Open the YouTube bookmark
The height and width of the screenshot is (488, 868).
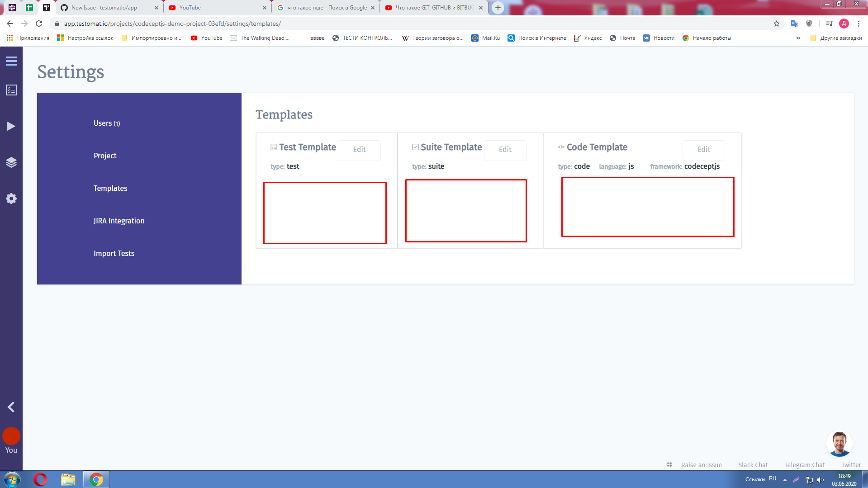[x=207, y=38]
